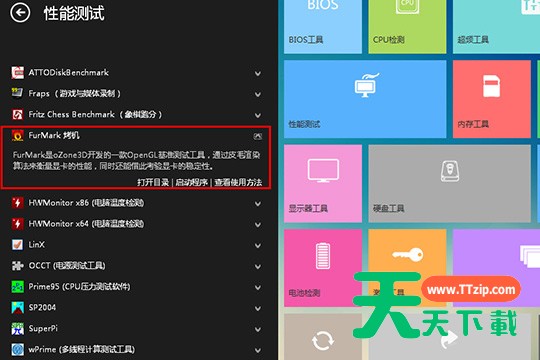Go back with the arrow icon

(x=20, y=13)
